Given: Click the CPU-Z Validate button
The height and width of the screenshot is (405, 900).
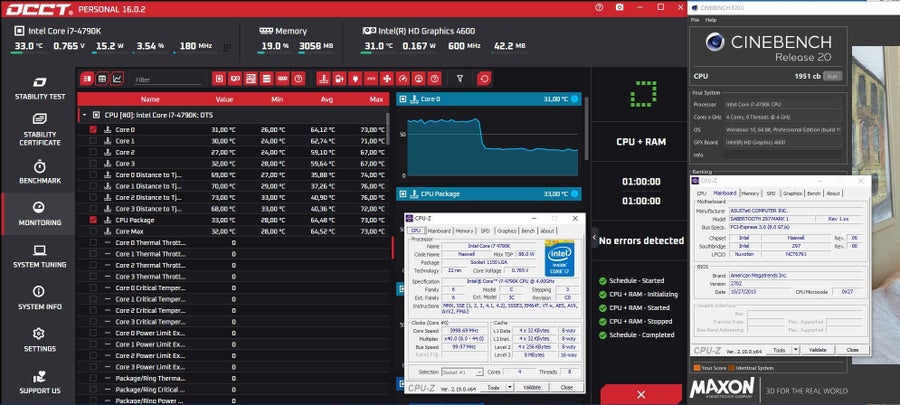Looking at the screenshot, I should (532, 387).
